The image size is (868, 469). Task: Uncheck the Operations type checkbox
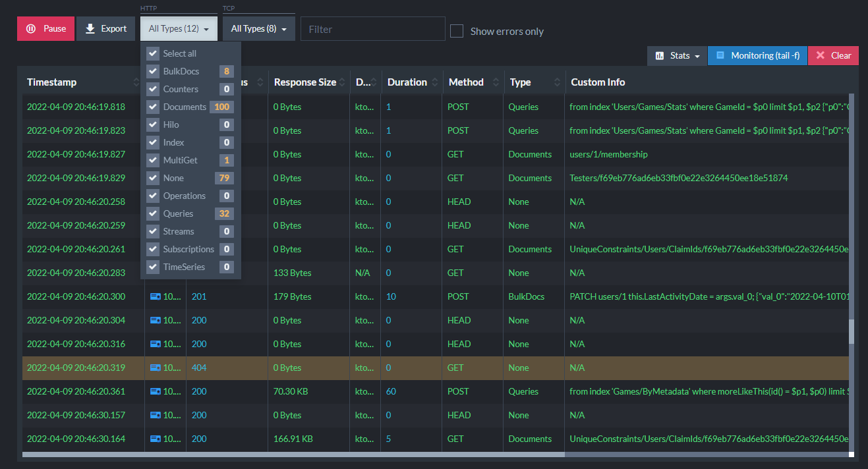coord(153,196)
